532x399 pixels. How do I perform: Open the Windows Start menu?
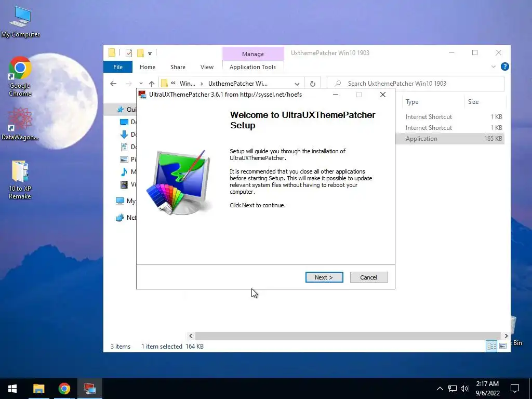tap(12, 389)
